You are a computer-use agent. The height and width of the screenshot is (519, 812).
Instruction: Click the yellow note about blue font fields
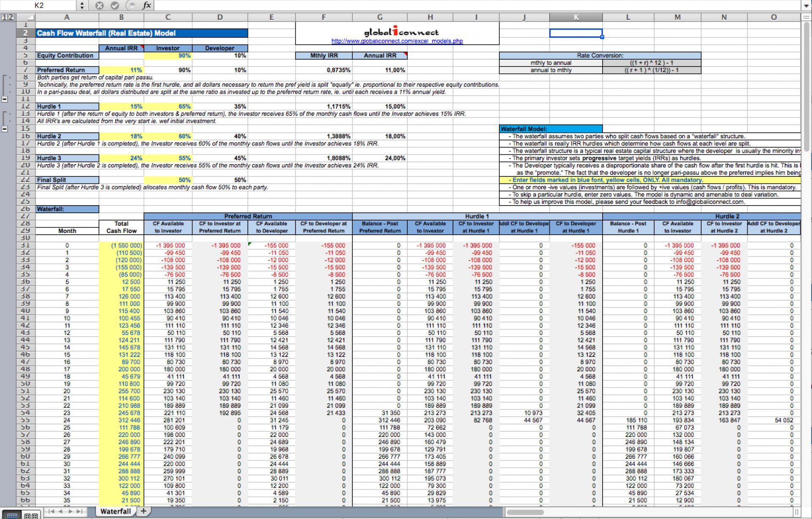coord(650,180)
